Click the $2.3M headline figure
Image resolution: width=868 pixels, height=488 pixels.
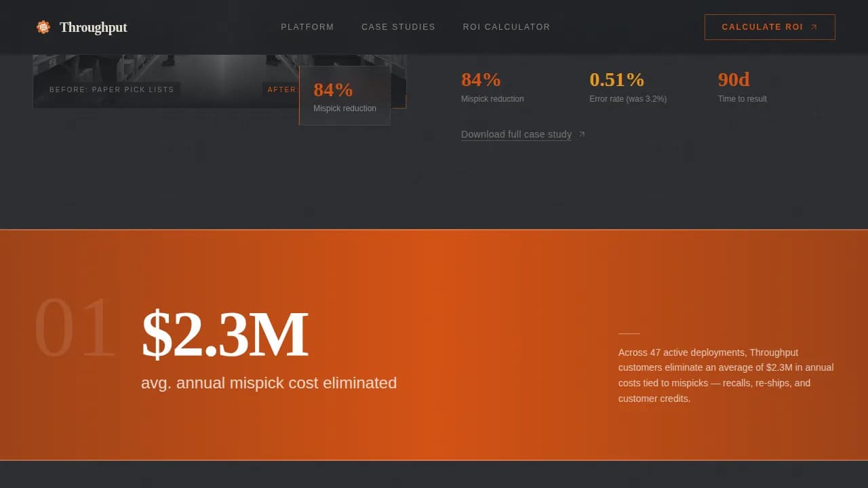pyautogui.click(x=225, y=333)
